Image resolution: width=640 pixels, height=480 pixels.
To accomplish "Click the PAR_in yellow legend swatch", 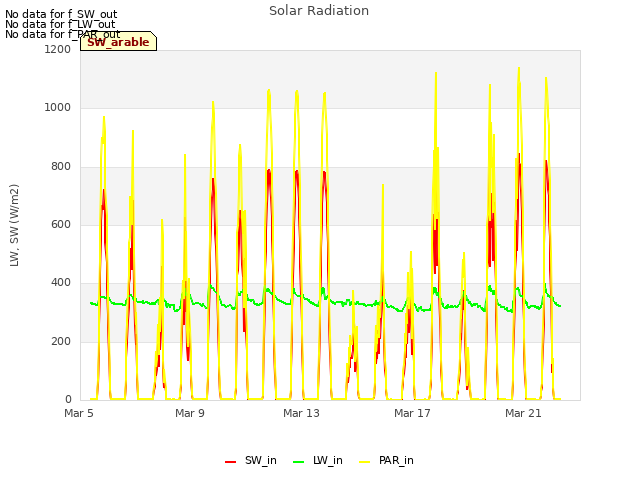I will (364, 462).
